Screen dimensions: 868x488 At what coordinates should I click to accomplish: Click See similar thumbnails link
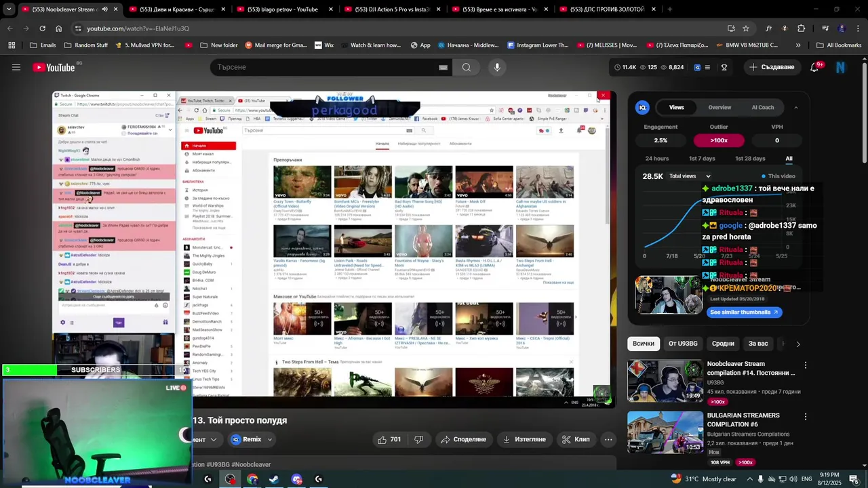(x=745, y=312)
